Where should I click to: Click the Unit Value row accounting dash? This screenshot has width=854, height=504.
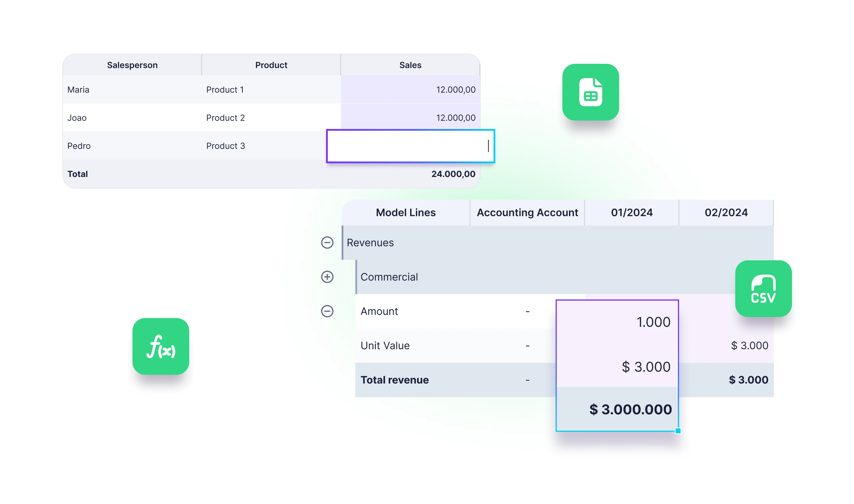coord(528,346)
